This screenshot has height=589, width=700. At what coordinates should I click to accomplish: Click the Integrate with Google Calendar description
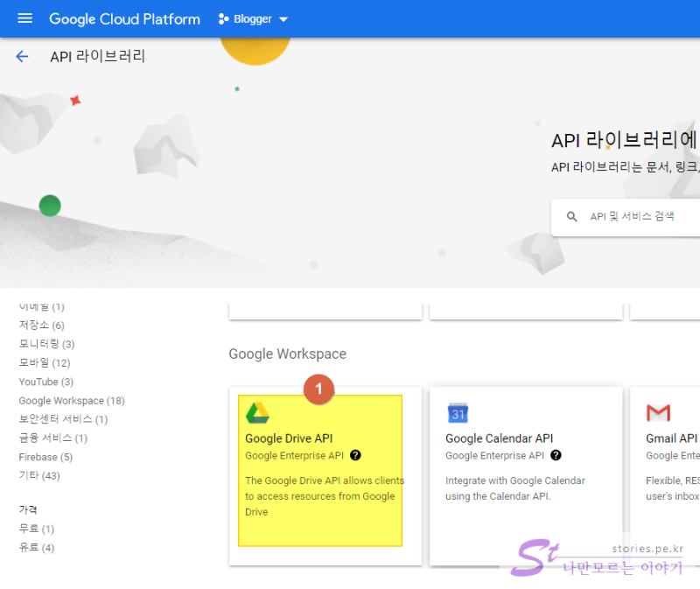click(x=515, y=488)
